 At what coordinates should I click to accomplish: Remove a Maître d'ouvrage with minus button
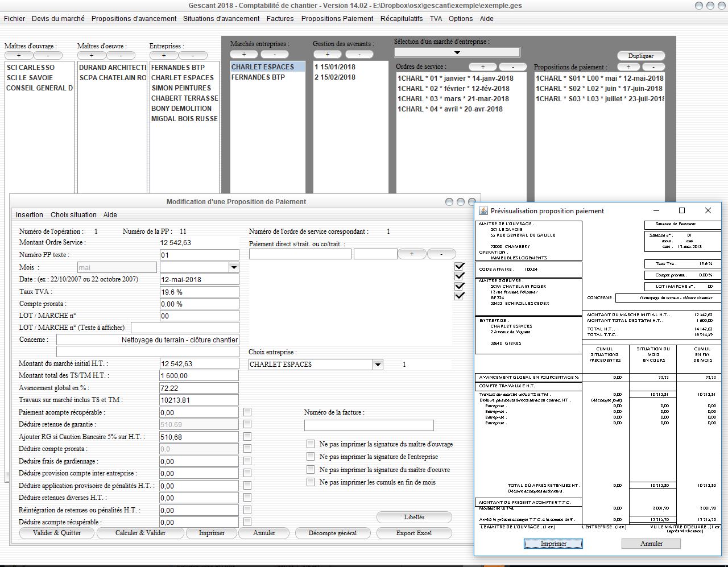[x=48, y=56]
